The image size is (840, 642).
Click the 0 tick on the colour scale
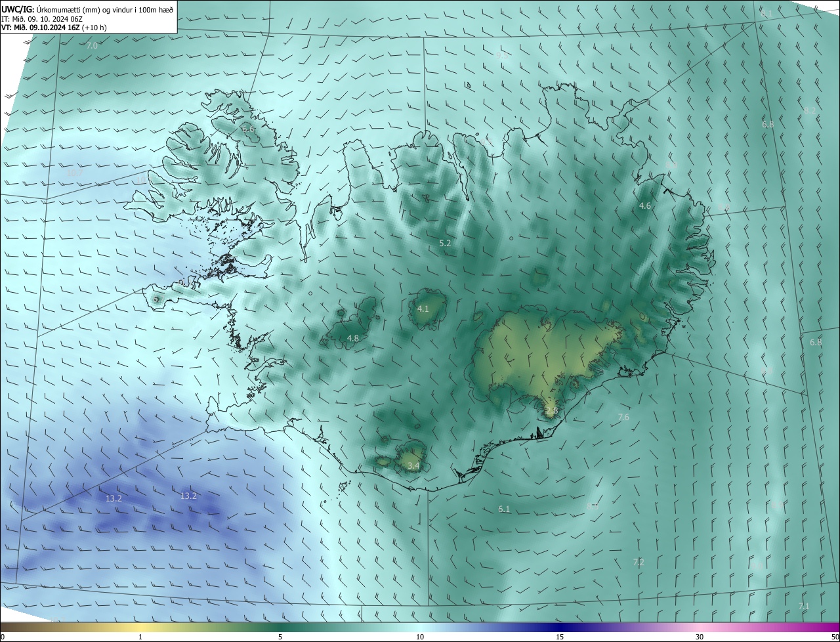pos(3,637)
